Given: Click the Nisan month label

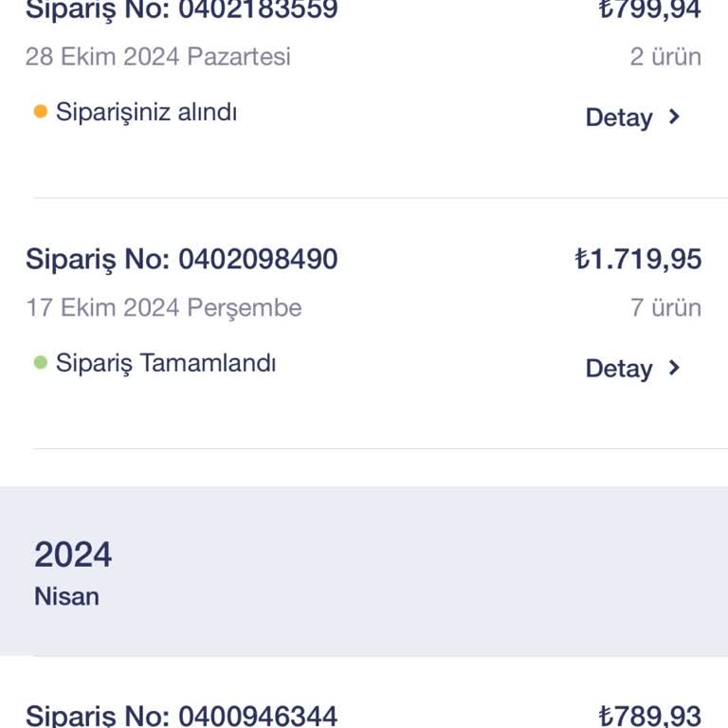Looking at the screenshot, I should pos(66,596).
